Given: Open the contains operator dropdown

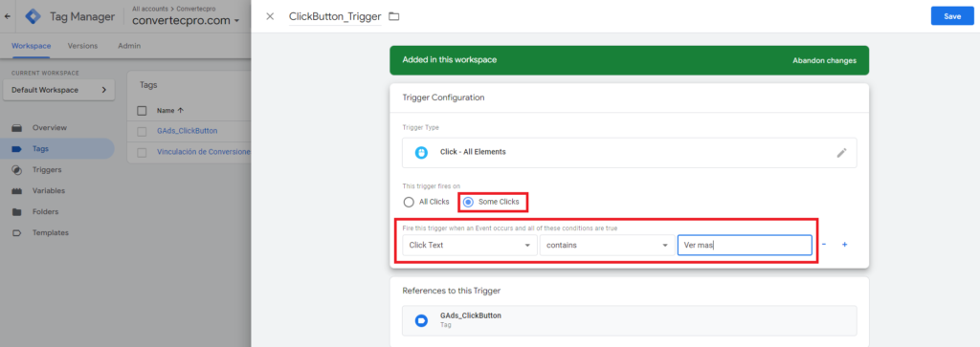Looking at the screenshot, I should coord(607,246).
